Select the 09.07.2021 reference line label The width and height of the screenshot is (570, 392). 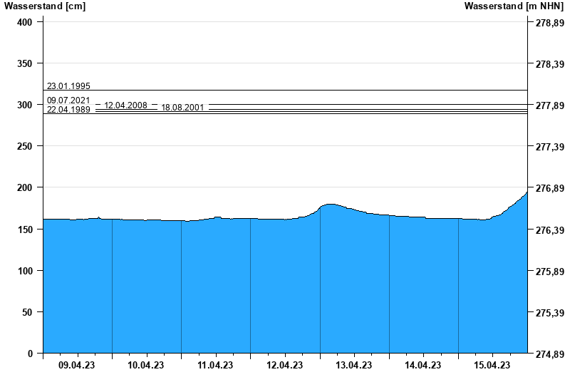point(68,100)
